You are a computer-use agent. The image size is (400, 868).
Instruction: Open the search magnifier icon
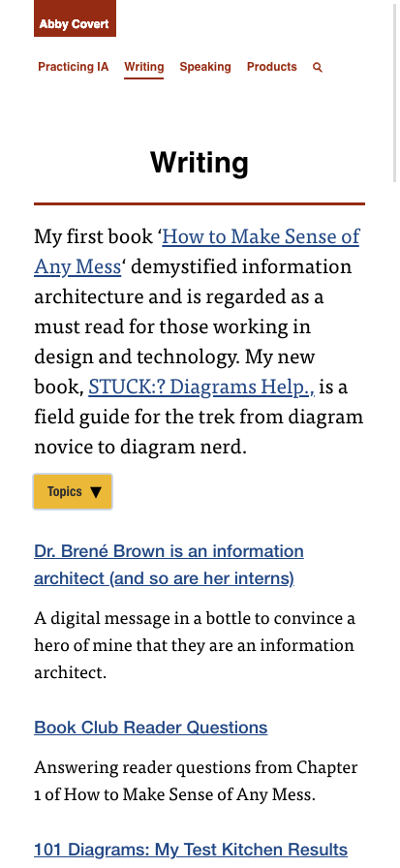[x=317, y=67]
